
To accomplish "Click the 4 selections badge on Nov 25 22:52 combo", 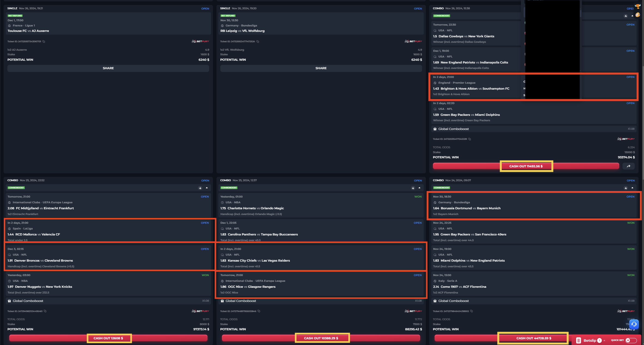I will point(200,188).
